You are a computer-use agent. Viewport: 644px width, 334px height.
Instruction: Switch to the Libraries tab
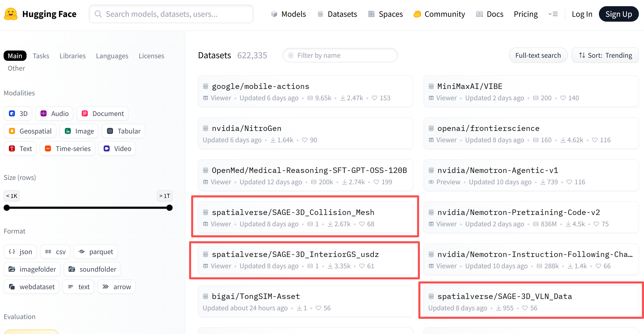pyautogui.click(x=72, y=56)
